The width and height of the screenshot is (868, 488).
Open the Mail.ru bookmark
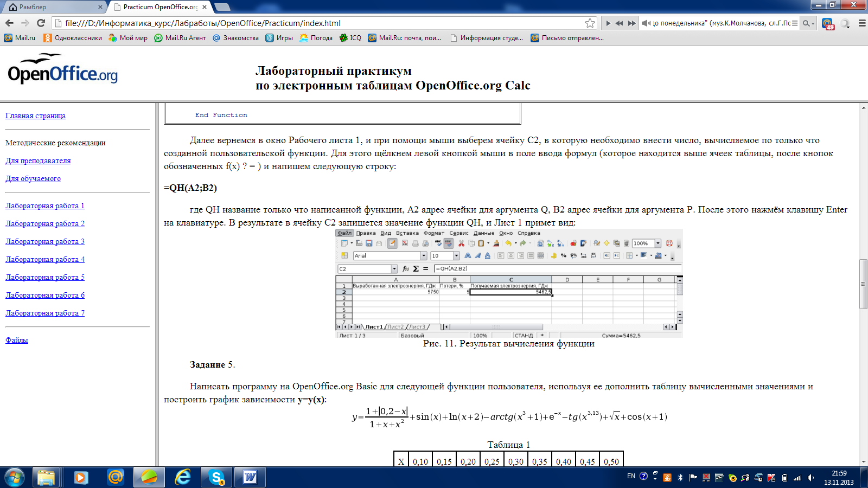tap(20, 38)
